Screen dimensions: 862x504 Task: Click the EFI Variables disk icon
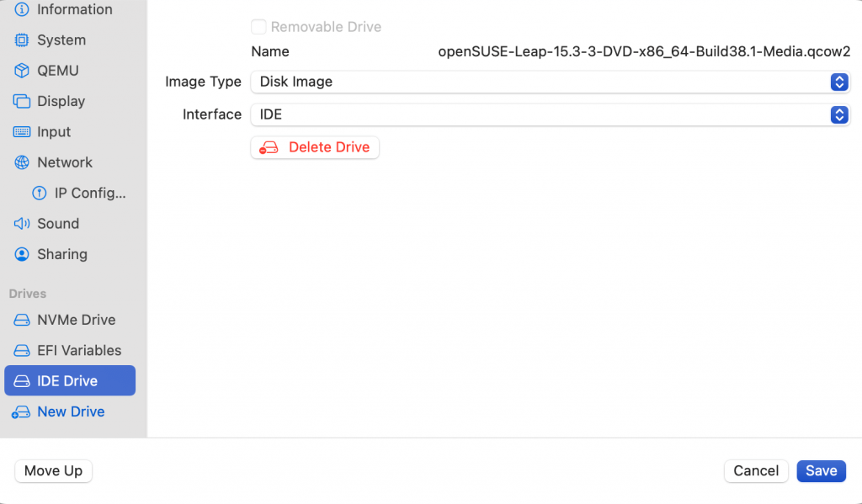point(21,351)
